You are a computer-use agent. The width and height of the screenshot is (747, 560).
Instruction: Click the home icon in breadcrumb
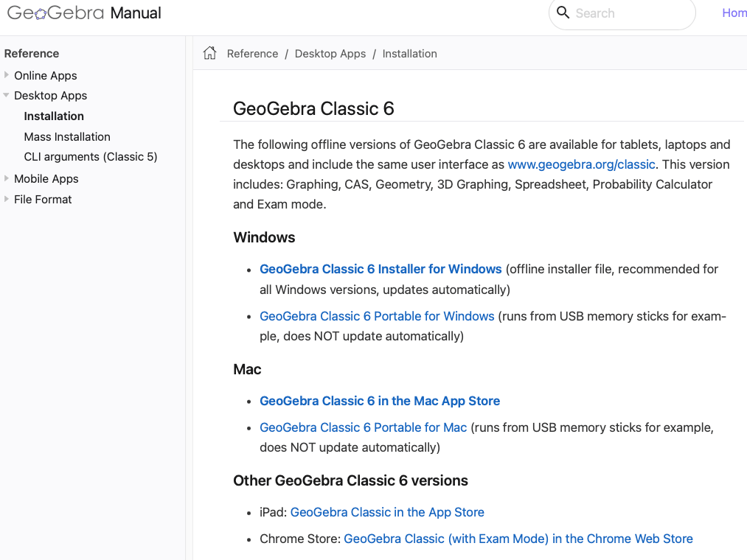pyautogui.click(x=210, y=53)
